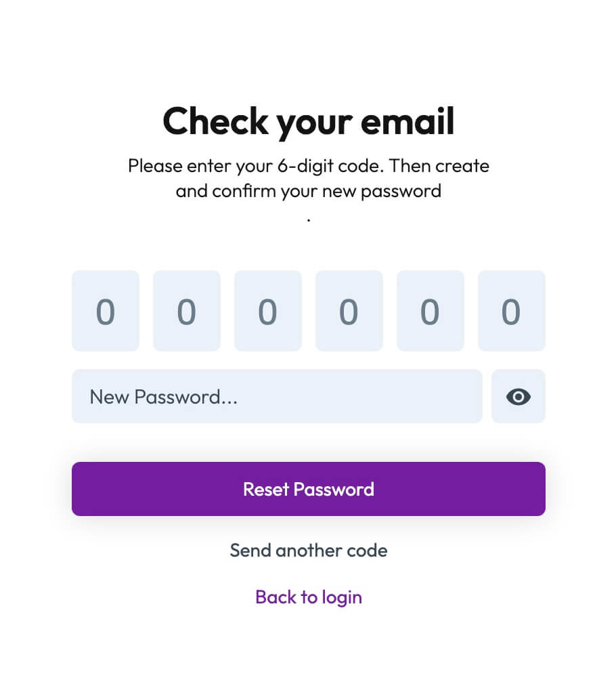Tap the eye button beside the password field
Viewport: 616px width, 684px height.
tap(518, 397)
